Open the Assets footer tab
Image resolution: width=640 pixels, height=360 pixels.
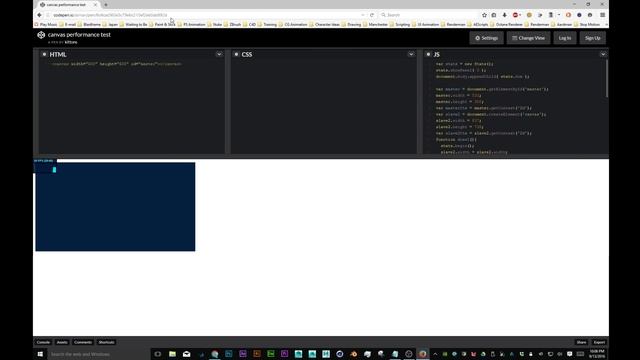(x=62, y=342)
